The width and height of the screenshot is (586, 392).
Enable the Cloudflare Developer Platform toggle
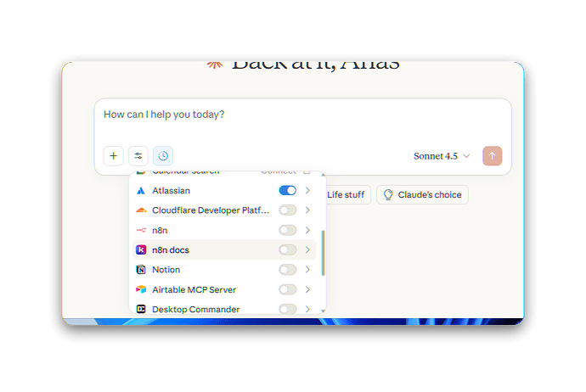(287, 210)
